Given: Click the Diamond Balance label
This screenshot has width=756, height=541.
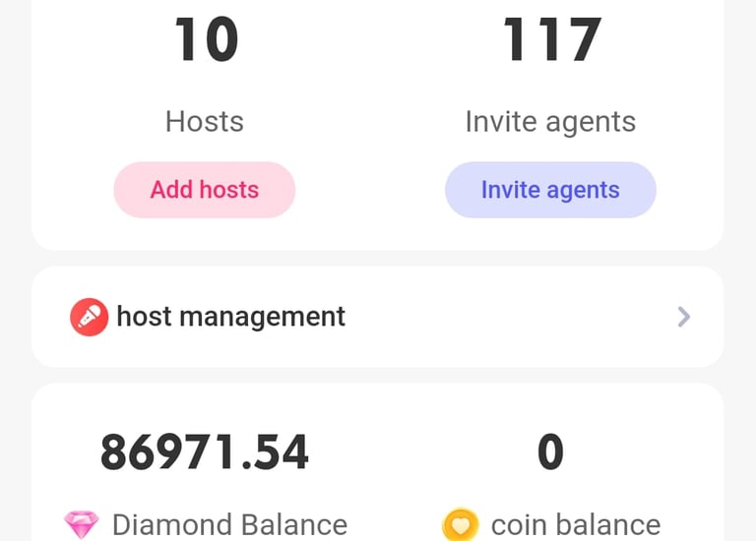Looking at the screenshot, I should pos(229,524).
